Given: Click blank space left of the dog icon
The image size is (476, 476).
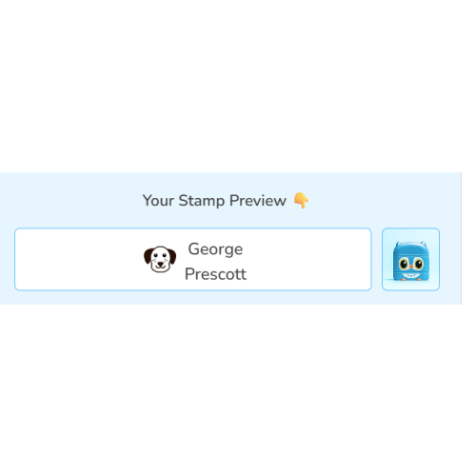Looking at the screenshot, I should point(79,259).
